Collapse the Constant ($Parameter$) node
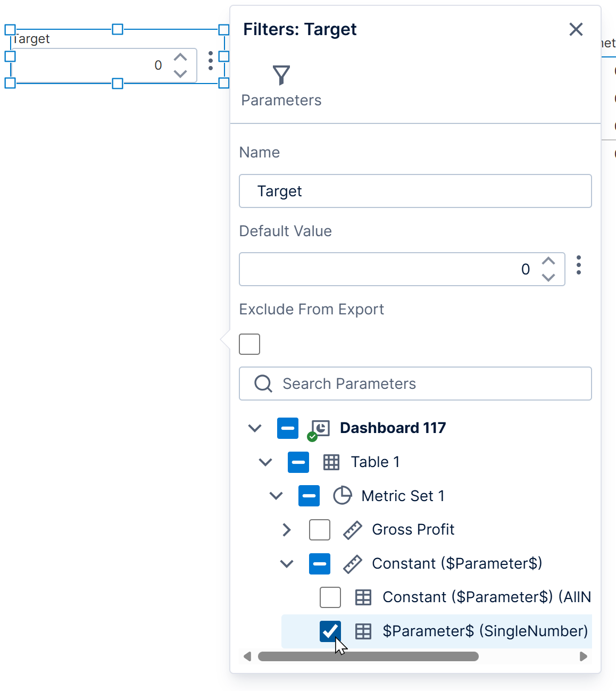Image resolution: width=616 pixels, height=691 pixels. [287, 564]
